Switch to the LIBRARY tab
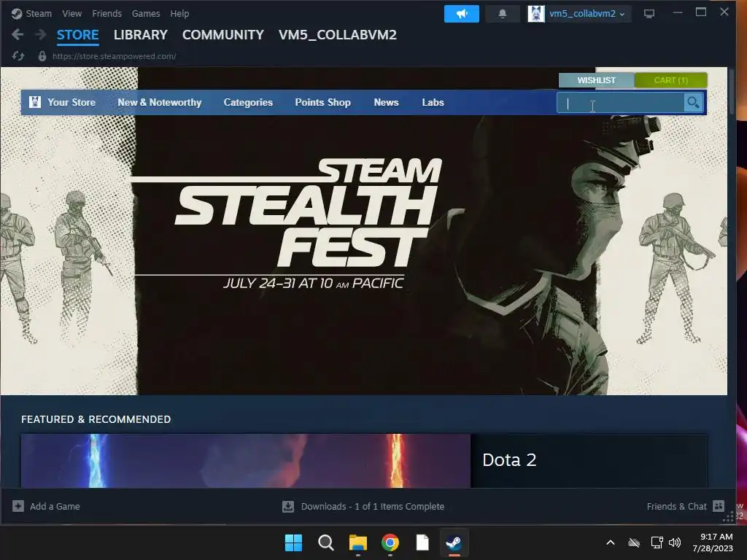 141,35
